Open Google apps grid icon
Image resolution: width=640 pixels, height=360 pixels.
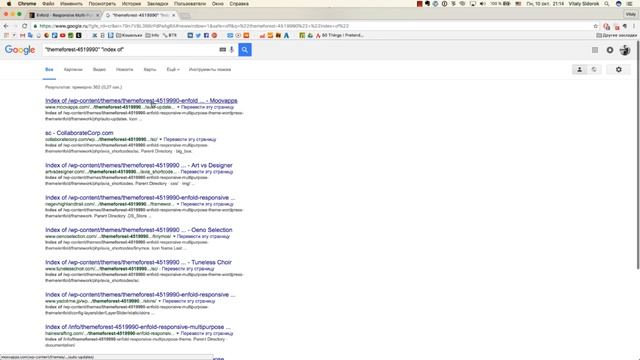pos(595,50)
